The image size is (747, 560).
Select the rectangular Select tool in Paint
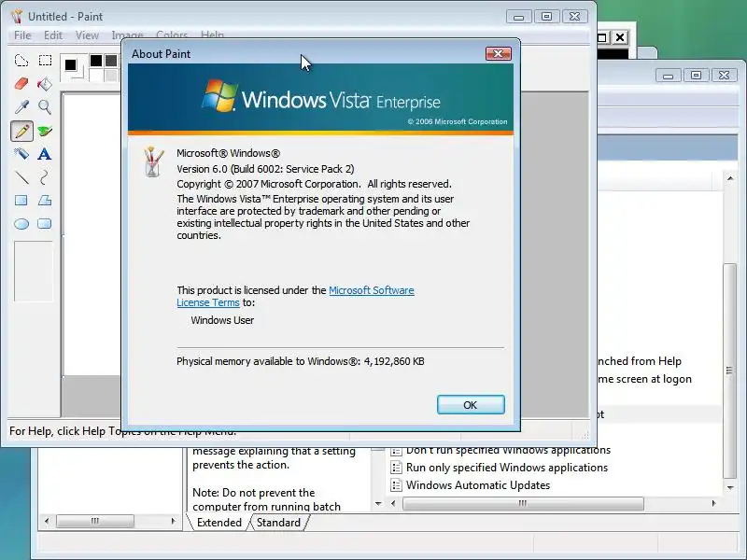pos(45,61)
